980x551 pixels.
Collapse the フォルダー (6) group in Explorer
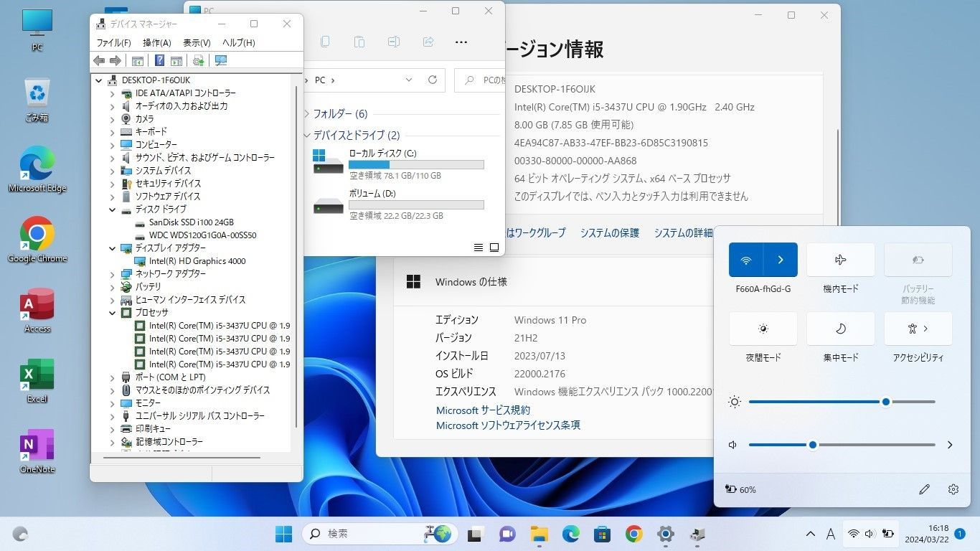(x=307, y=113)
